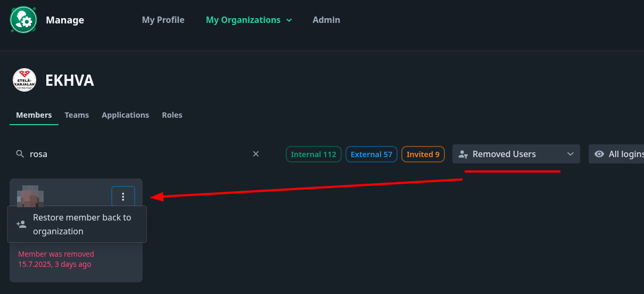Click the restore member add-person icon

21,224
